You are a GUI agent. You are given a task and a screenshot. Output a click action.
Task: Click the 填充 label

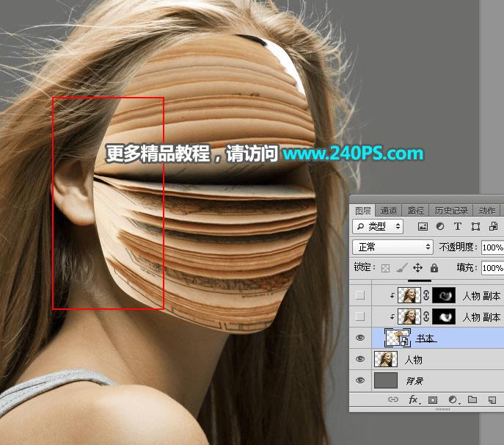(467, 267)
